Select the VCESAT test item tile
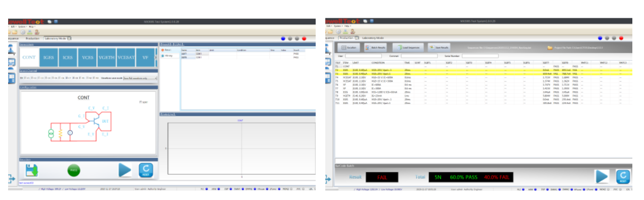Screen dimensions: 644x200 (126, 57)
